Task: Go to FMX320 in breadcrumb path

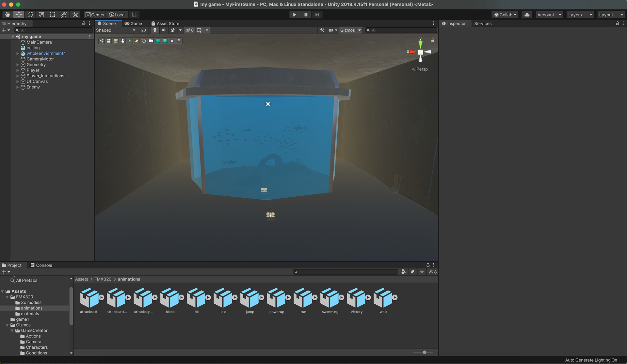Action: (x=103, y=279)
